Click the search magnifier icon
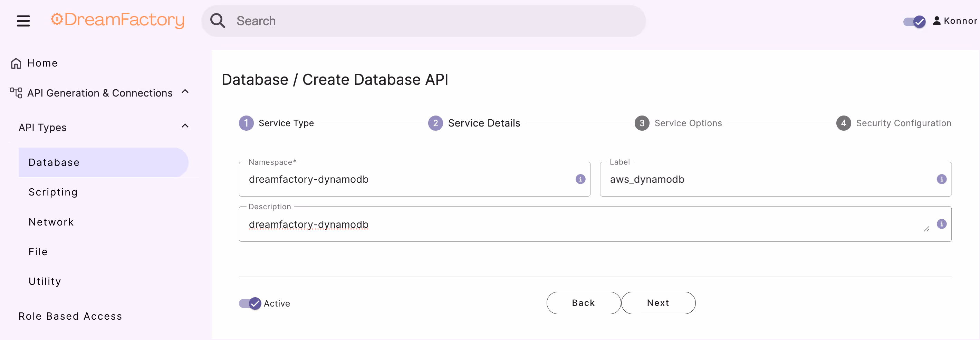The height and width of the screenshot is (340, 980). coord(218,21)
